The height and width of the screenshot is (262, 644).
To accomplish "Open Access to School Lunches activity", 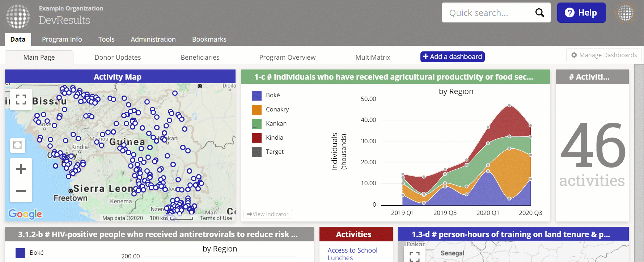I will 352,254.
